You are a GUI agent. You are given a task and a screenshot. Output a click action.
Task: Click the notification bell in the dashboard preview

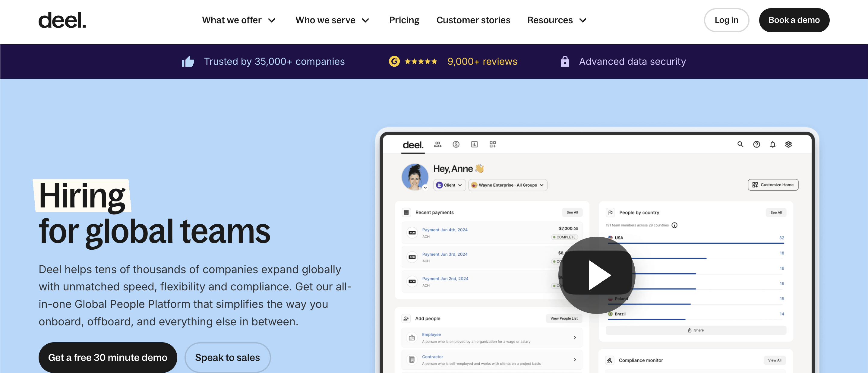772,144
